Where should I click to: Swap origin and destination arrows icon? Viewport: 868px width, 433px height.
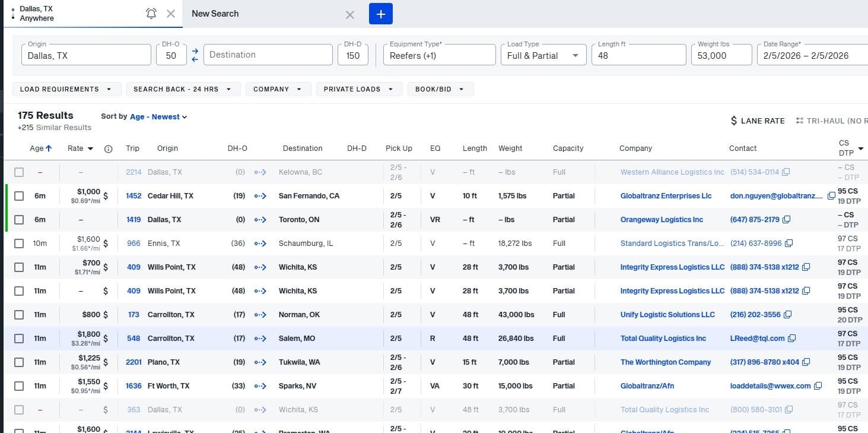(195, 55)
